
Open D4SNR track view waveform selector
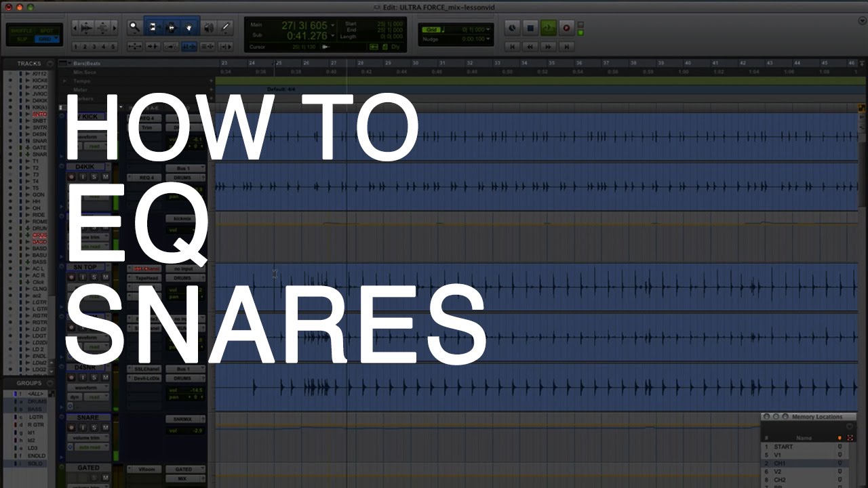(88, 388)
